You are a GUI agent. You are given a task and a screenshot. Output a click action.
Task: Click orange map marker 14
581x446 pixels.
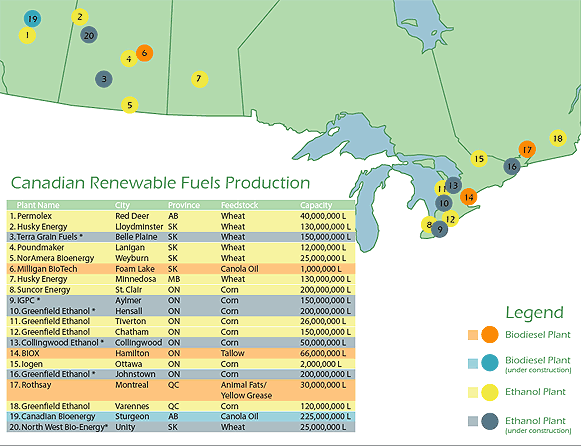pyautogui.click(x=469, y=197)
